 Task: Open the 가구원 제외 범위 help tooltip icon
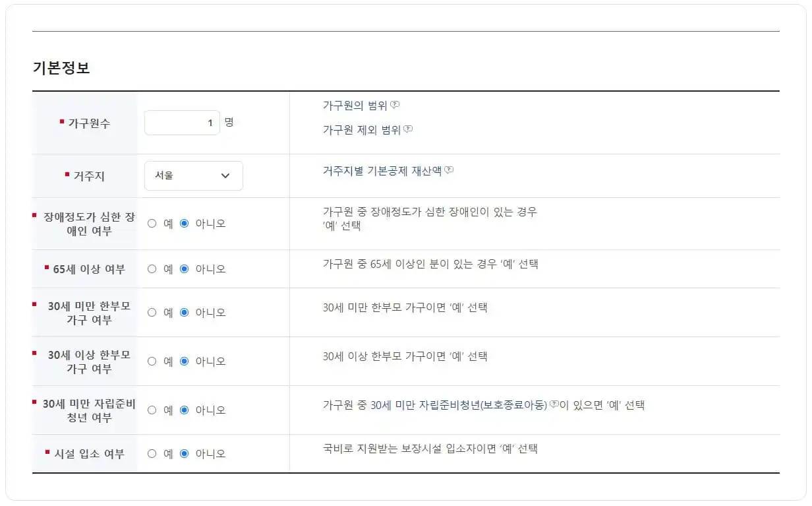[408, 129]
